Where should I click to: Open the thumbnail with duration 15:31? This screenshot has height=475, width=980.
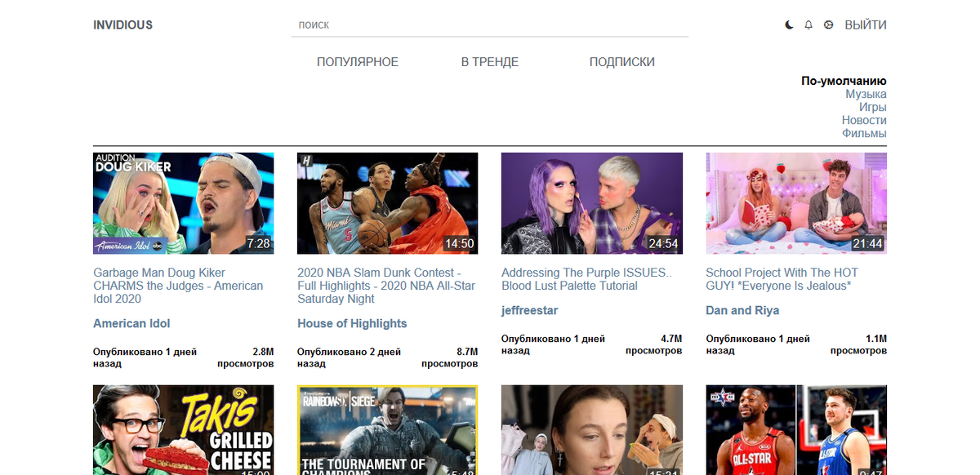pos(592,430)
